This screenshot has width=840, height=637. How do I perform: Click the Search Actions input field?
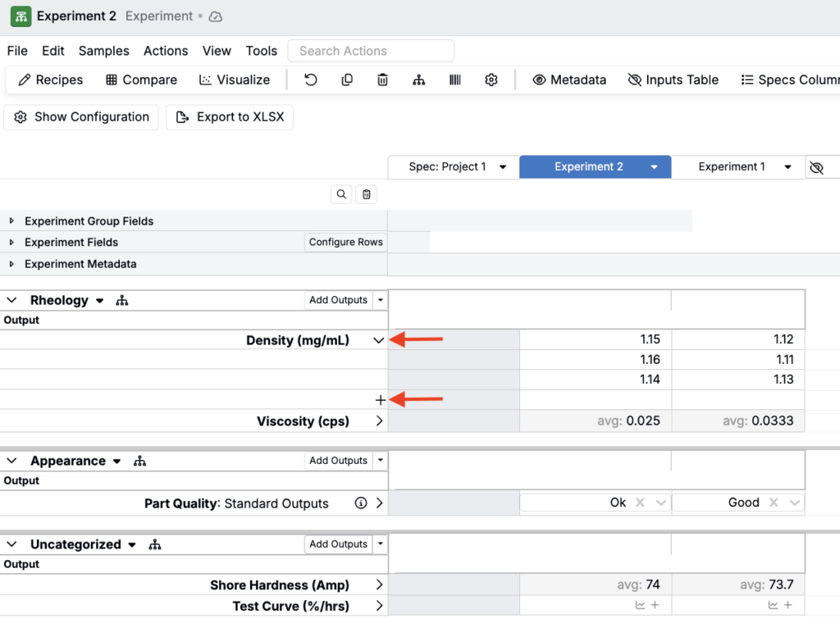(371, 51)
